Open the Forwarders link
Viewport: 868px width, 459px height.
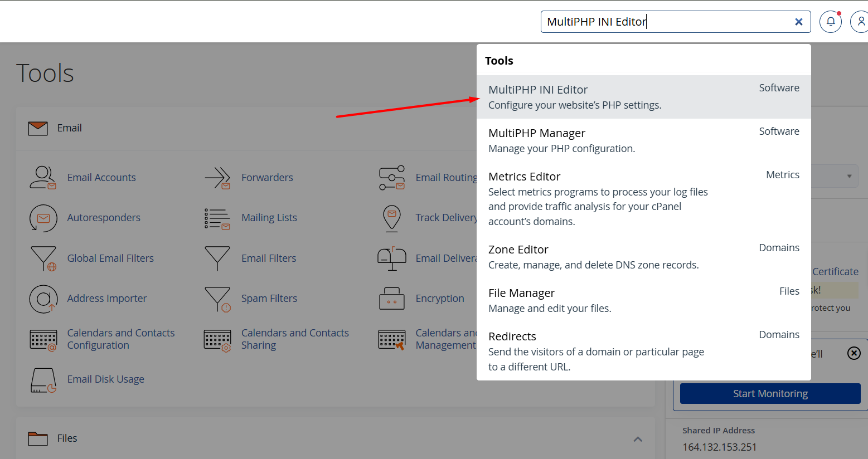coord(267,177)
